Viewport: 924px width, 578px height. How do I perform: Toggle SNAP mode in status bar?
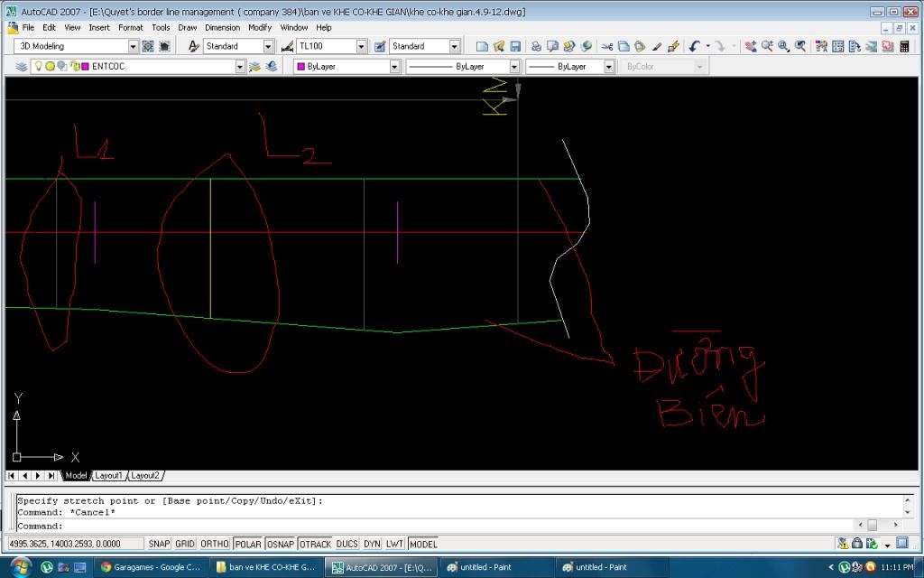click(x=159, y=544)
